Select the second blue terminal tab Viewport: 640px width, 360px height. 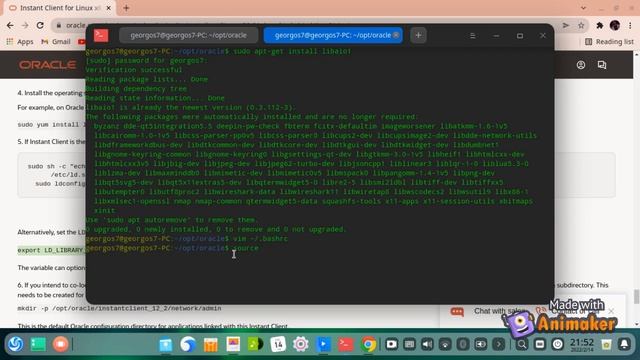[333, 36]
